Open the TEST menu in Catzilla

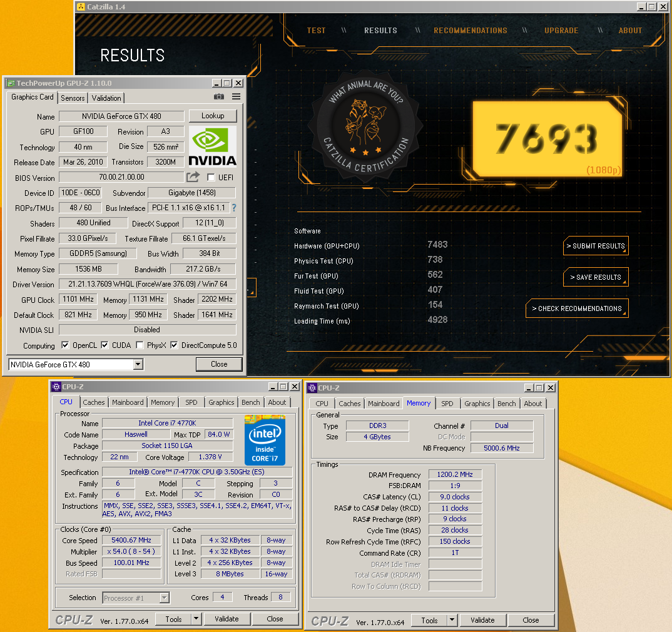click(x=316, y=31)
